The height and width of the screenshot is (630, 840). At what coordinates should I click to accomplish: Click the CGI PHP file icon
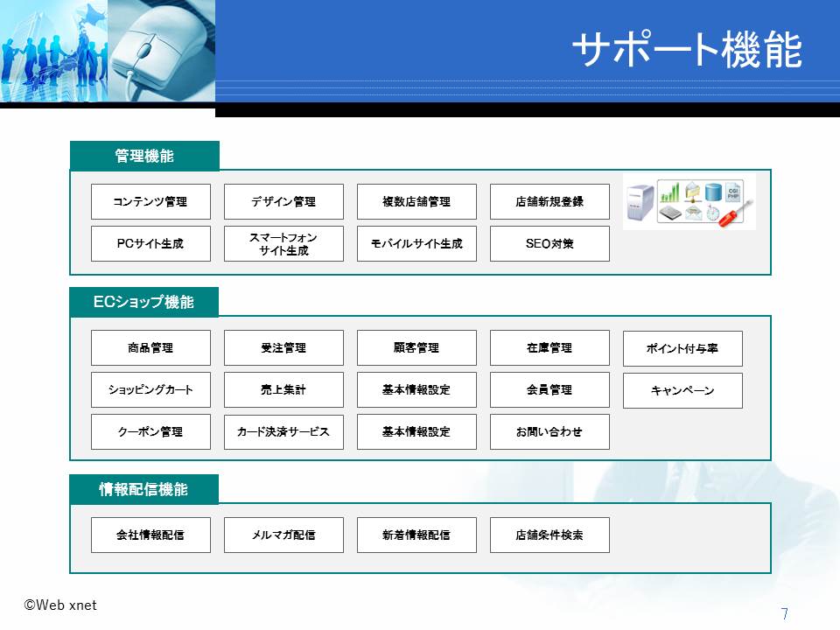(x=733, y=192)
